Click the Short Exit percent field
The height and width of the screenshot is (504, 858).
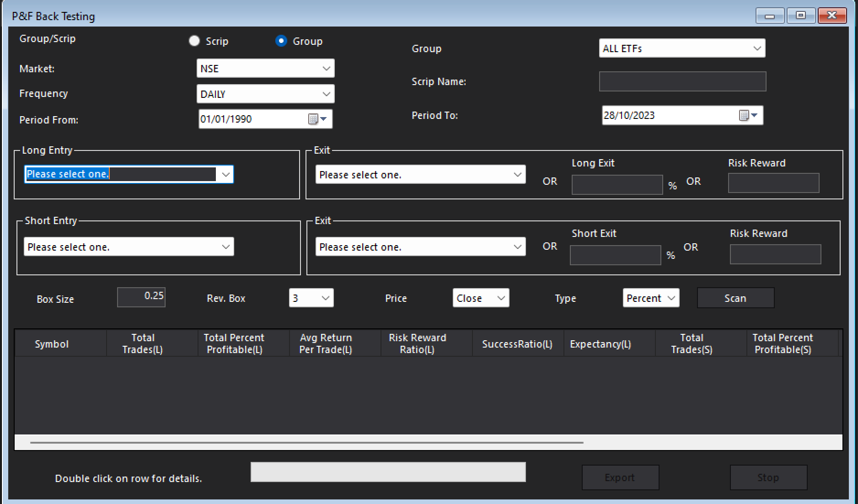tap(615, 255)
